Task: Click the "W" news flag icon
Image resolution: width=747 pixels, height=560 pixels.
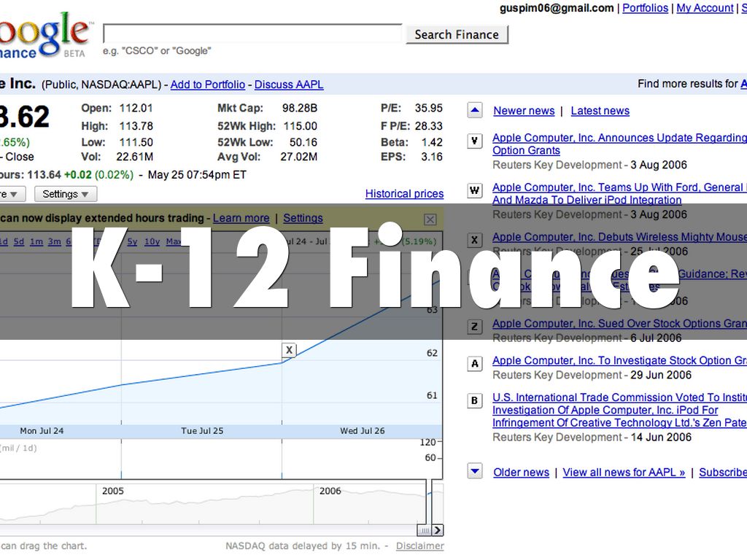Action: tap(475, 191)
